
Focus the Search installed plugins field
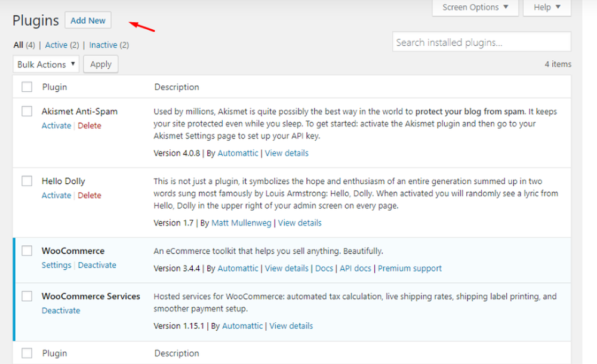pos(482,42)
